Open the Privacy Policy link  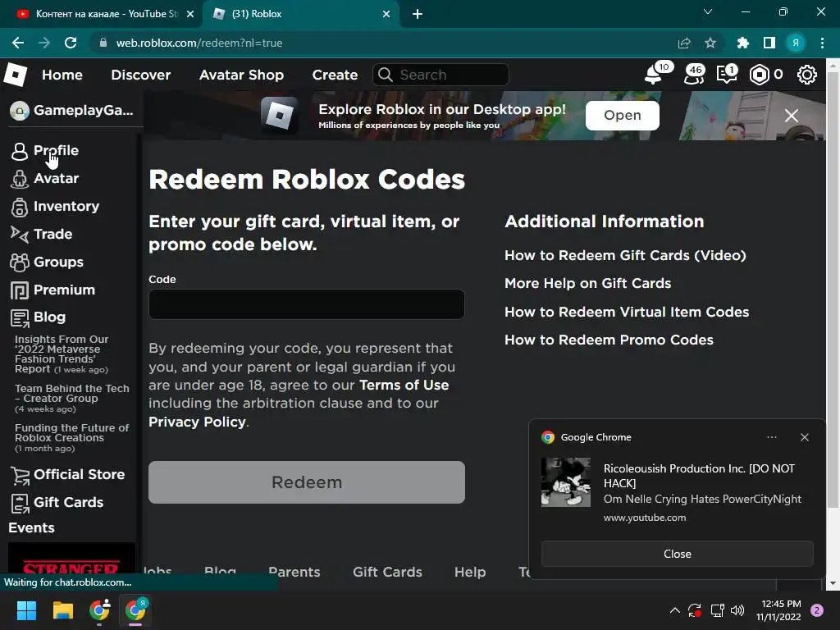[197, 422]
